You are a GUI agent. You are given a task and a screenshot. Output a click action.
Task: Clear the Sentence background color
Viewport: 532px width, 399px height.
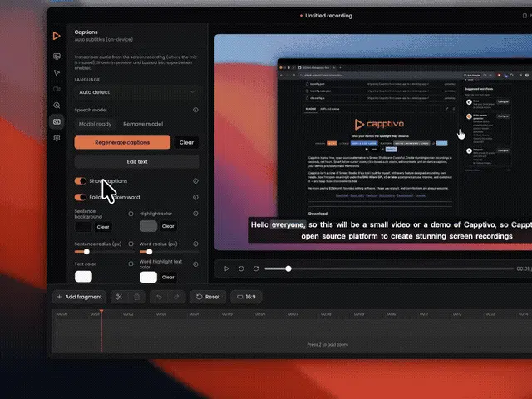point(103,227)
